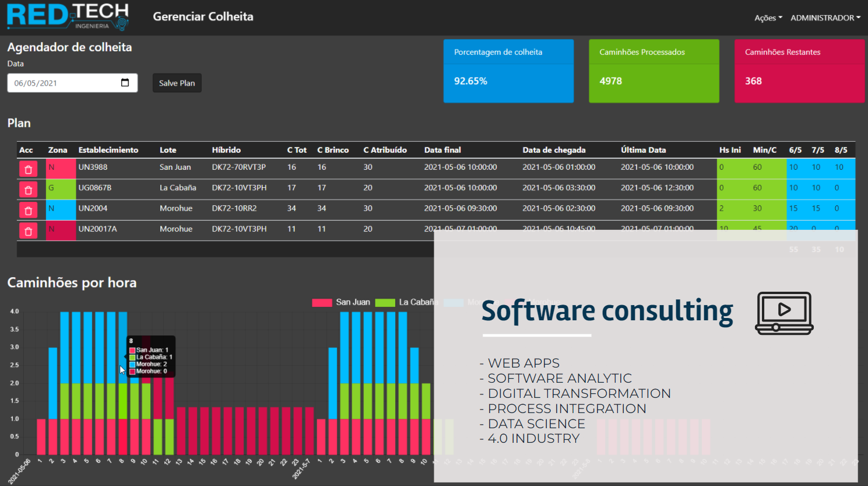Viewport: 868px width, 486px height.
Task: Select the Caminhões Processados green card
Action: click(x=653, y=71)
